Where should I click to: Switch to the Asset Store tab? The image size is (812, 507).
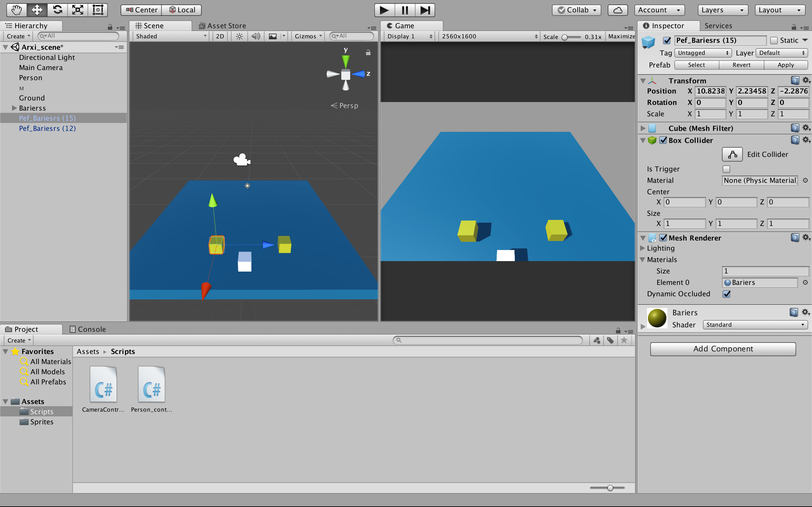(222, 25)
